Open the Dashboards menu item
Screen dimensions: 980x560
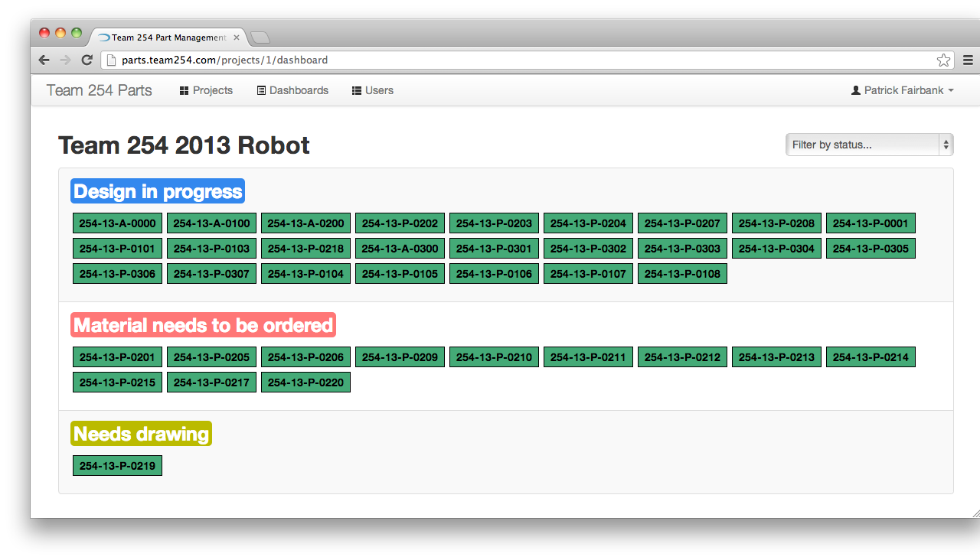[x=292, y=90]
